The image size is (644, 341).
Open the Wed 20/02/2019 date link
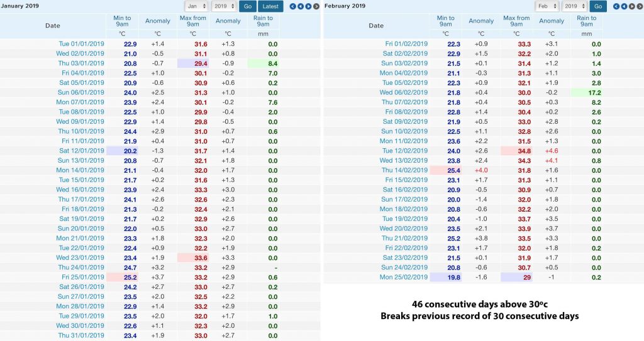(403, 229)
